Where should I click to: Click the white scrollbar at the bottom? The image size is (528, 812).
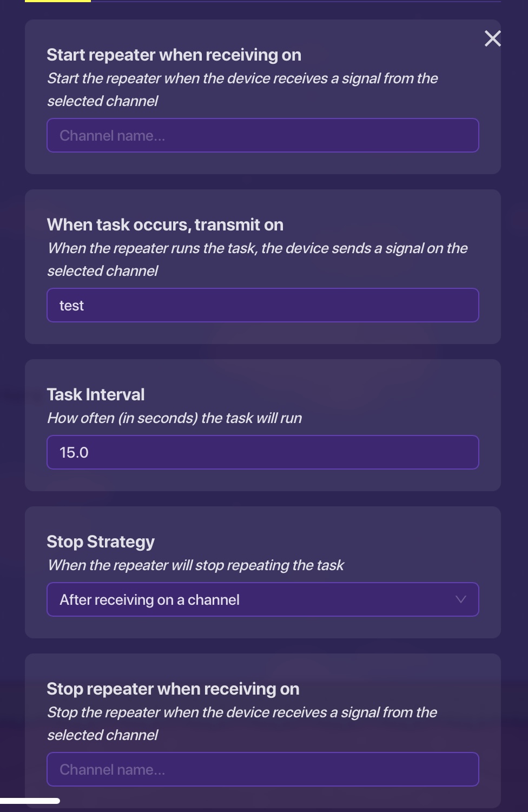pos(30,801)
